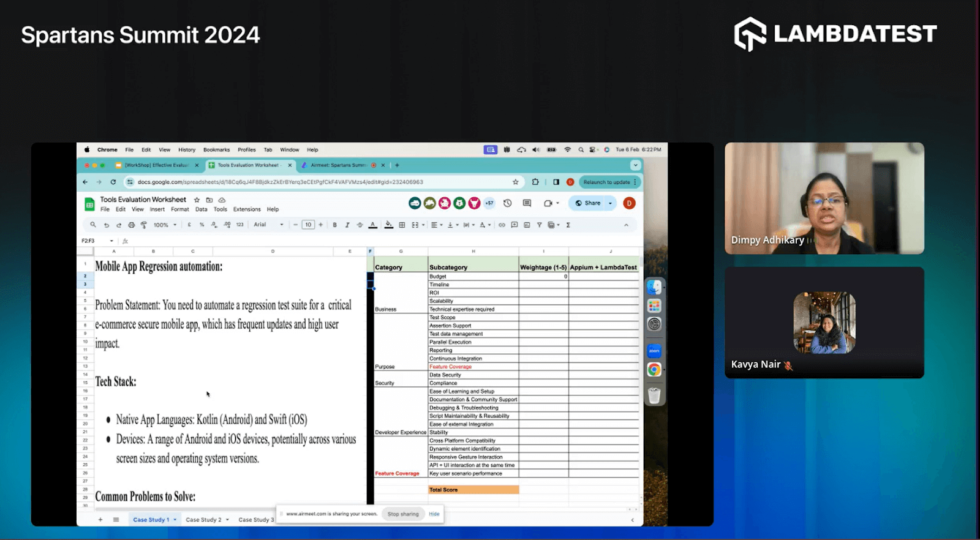Increase the font size

pos(320,225)
